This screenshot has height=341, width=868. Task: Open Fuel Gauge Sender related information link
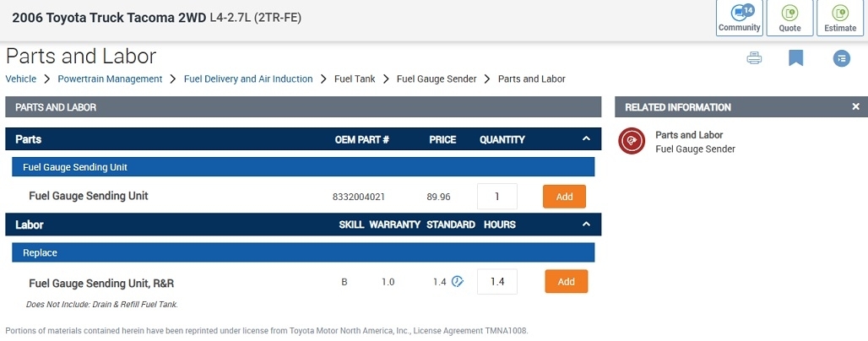click(695, 149)
